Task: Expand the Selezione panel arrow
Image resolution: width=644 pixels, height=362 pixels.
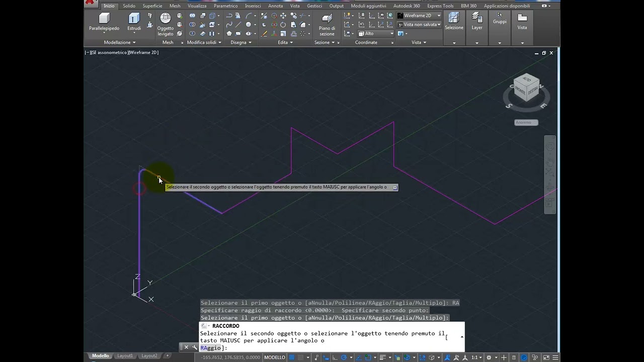Action: [454, 43]
